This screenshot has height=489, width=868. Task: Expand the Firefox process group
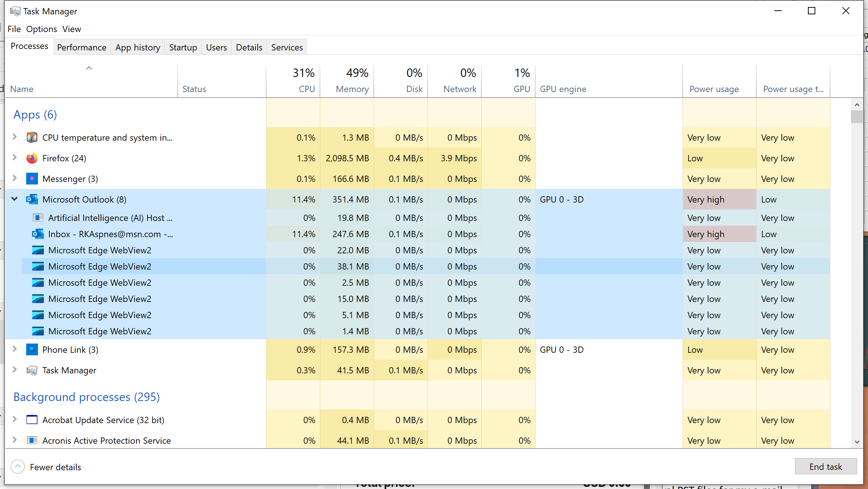tap(14, 158)
